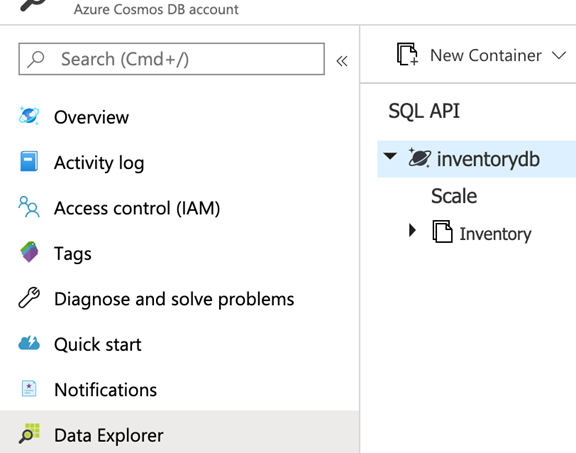Viewport: 576px width, 453px height.
Task: Click the Activity log book icon
Action: coord(29,161)
